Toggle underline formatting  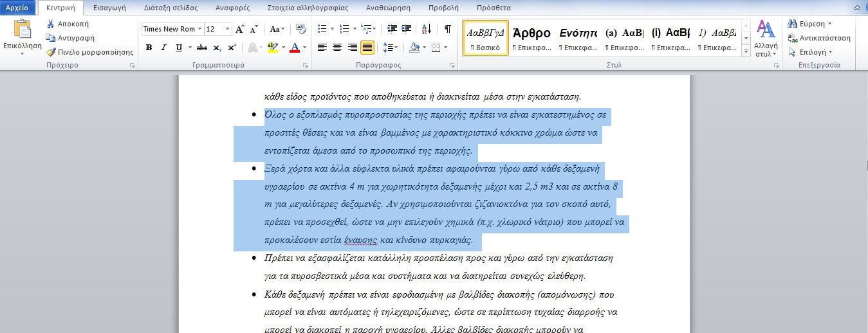[x=178, y=48]
